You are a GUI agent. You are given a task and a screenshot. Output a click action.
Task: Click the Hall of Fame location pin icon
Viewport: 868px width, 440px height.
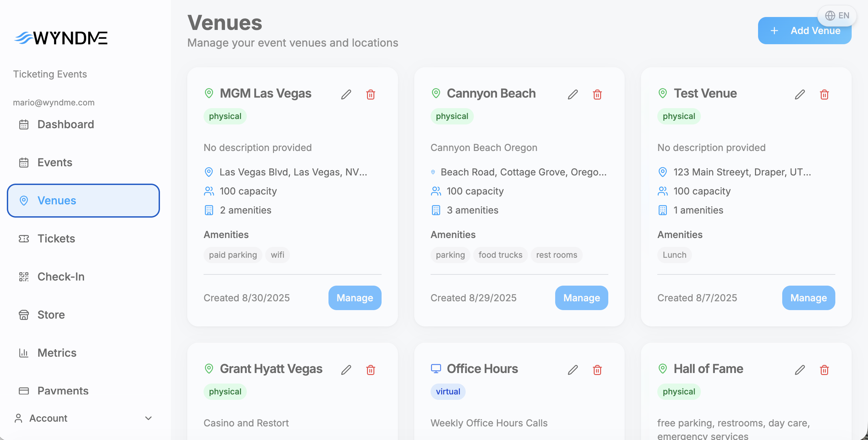click(x=663, y=369)
